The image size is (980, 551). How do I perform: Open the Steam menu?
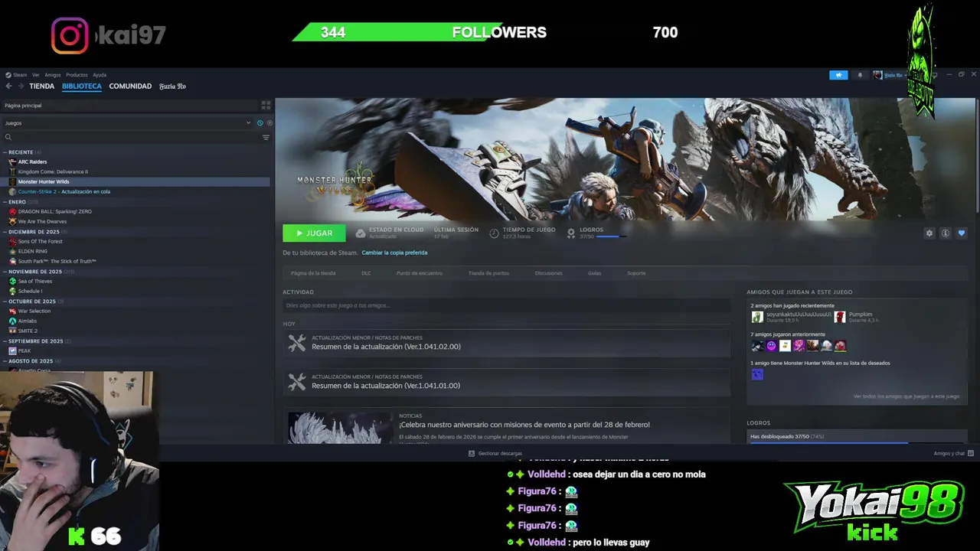16,75
